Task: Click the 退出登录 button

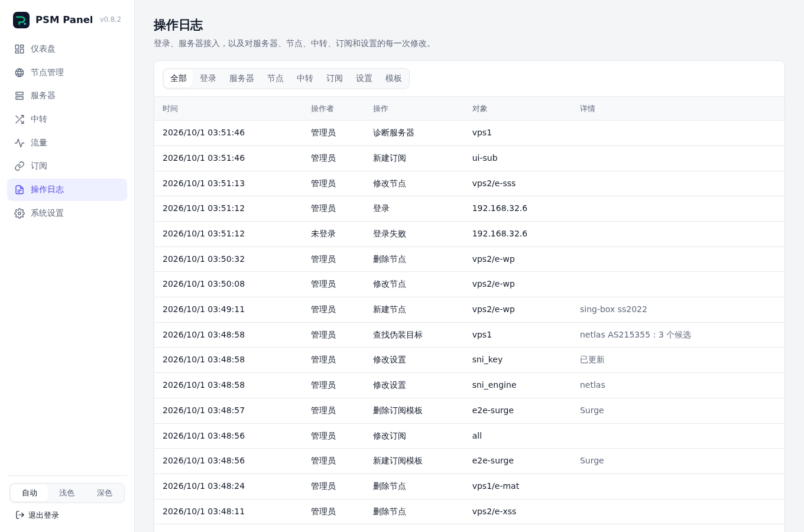Action: [x=37, y=515]
